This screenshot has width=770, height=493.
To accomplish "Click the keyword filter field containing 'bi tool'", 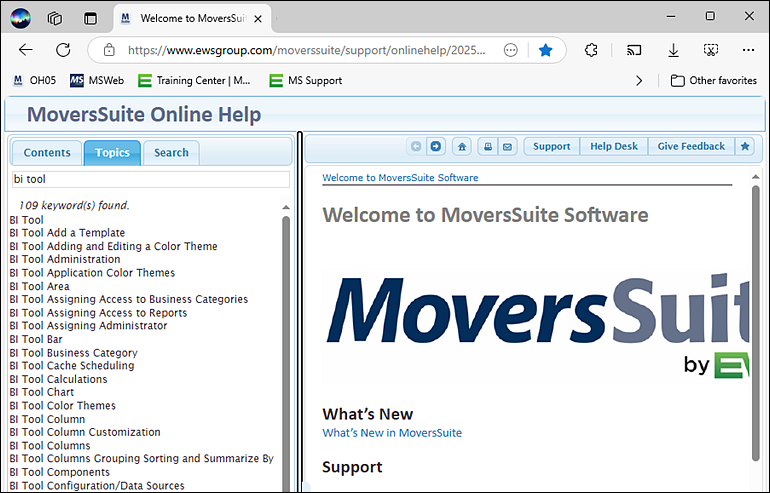I will pyautogui.click(x=150, y=179).
